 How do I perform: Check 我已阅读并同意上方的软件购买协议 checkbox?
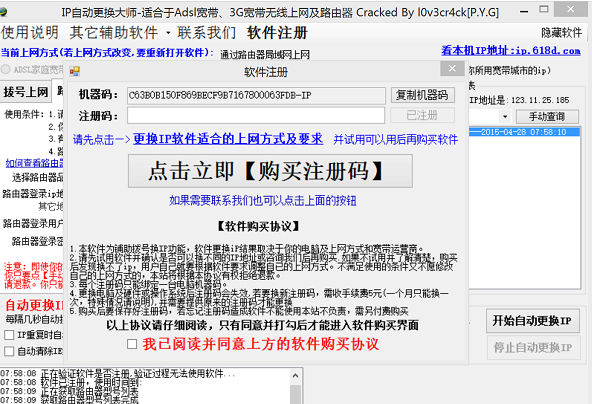(x=132, y=344)
